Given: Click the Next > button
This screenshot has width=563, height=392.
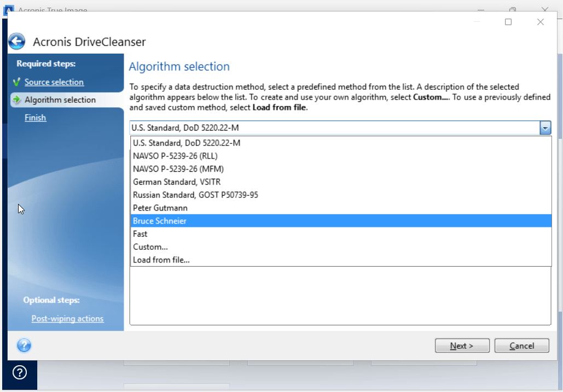Looking at the screenshot, I should 462,346.
